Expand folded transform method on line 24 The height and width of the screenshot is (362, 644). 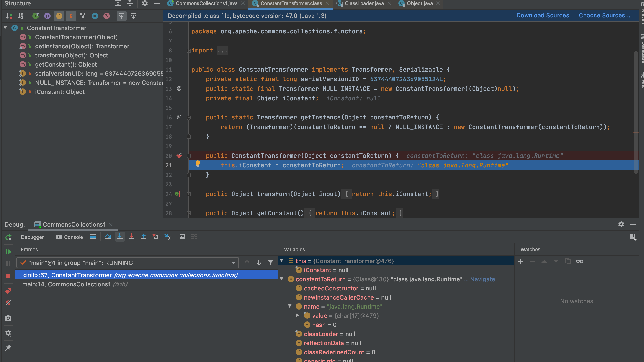[189, 194]
